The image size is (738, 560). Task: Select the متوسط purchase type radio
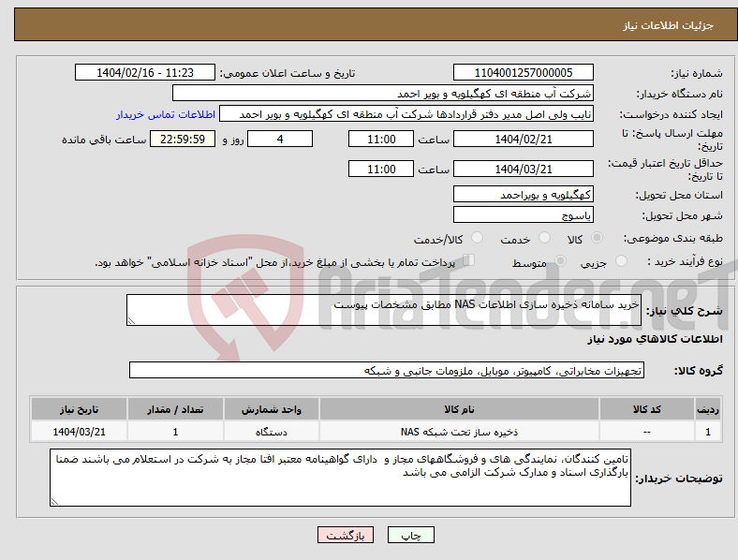pyautogui.click(x=560, y=261)
